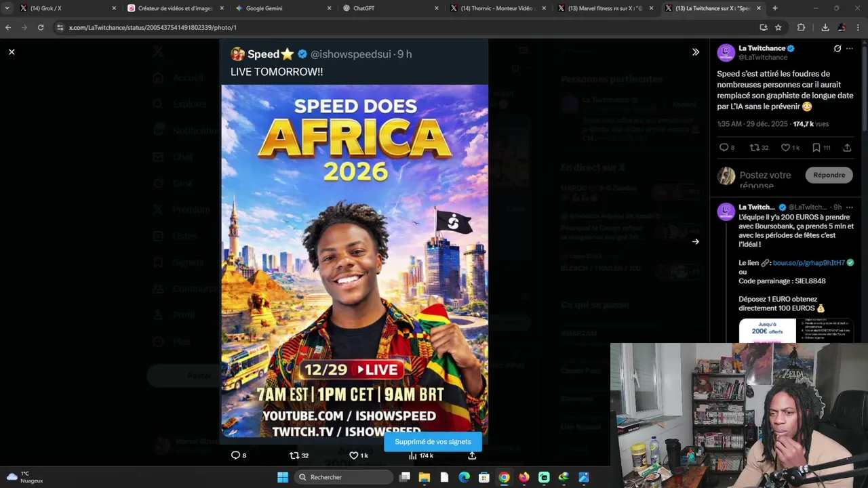The image size is (868, 488).
Task: Open the more options menu on main tweet
Action: pos(850,49)
